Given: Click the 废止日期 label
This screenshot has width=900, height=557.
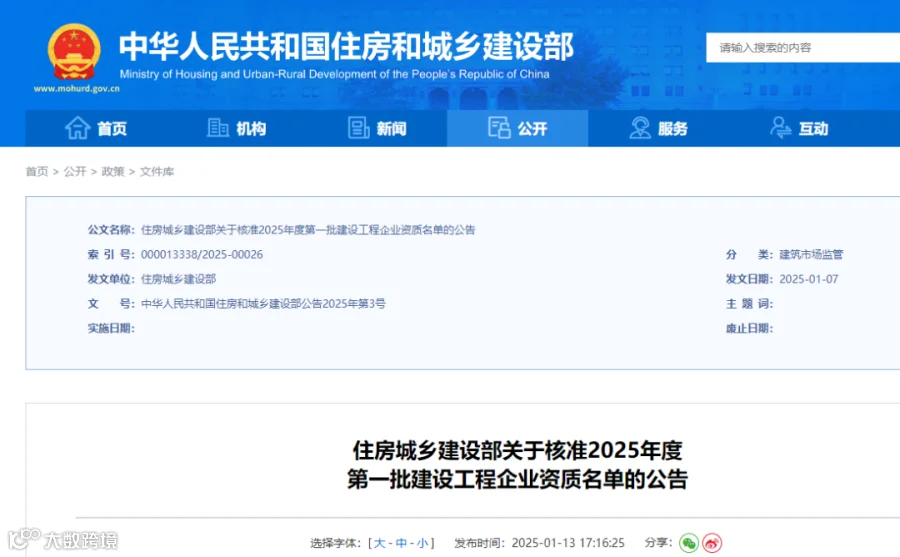Looking at the screenshot, I should (749, 328).
